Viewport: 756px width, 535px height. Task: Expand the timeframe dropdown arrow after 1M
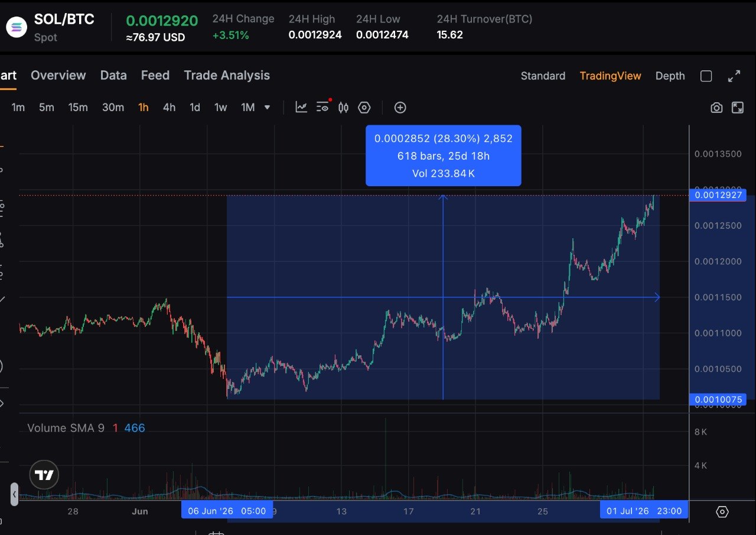[x=267, y=107]
